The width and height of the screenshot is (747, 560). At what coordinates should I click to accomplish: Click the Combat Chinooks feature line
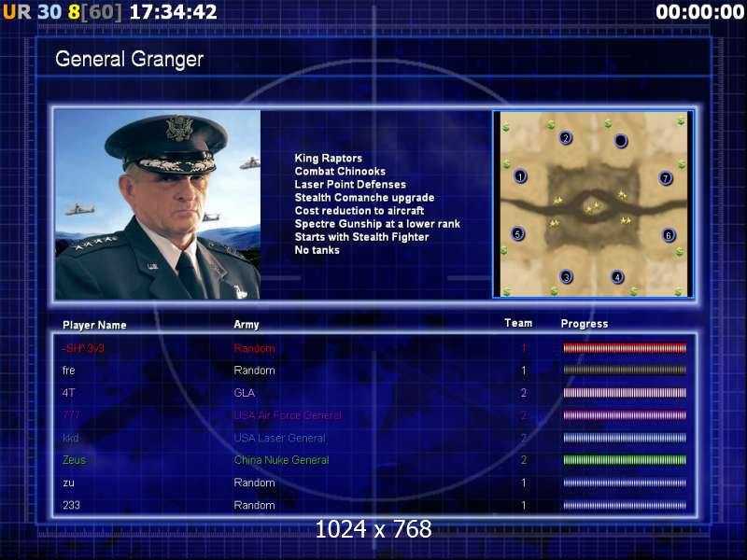pos(340,171)
